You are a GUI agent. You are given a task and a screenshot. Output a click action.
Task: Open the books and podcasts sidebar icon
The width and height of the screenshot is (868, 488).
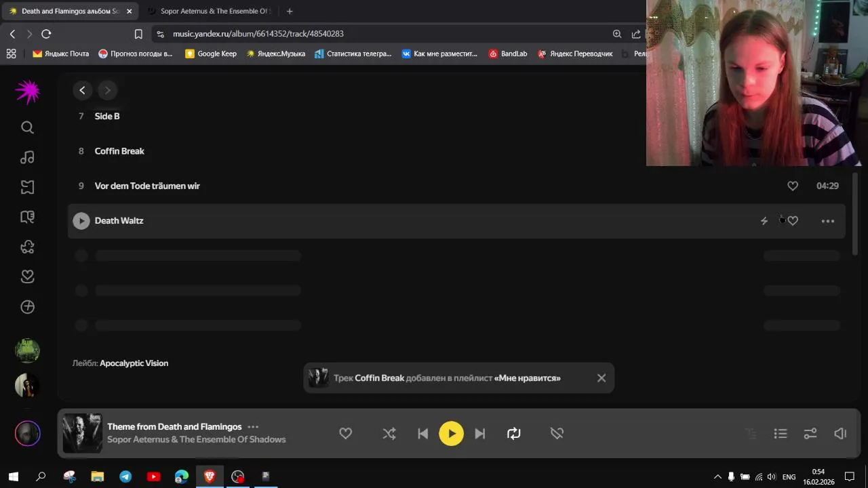point(27,217)
